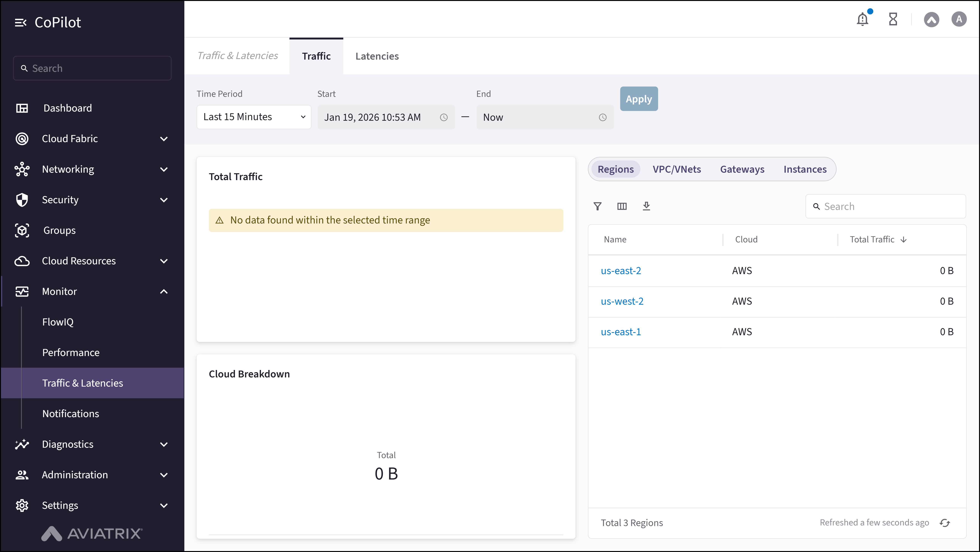Image resolution: width=980 pixels, height=552 pixels.
Task: Click the notifications bell icon
Action: (862, 19)
